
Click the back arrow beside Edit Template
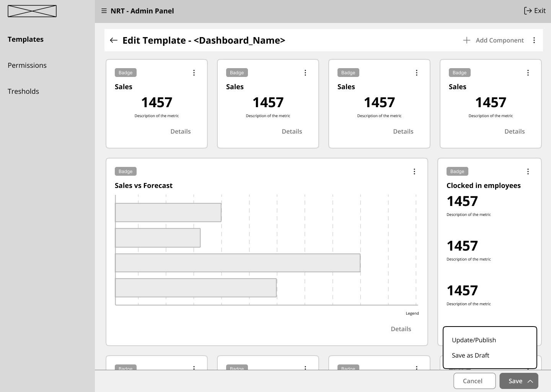click(x=114, y=41)
